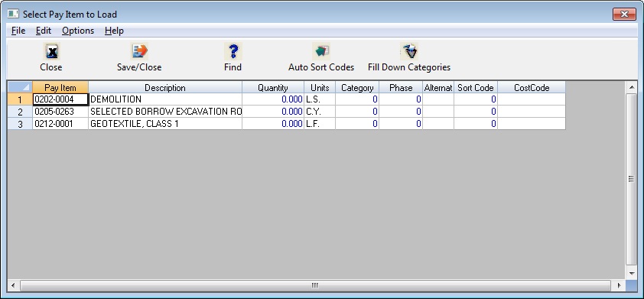Click the select-all corner cell of grid
644x299 pixels.
[x=20, y=87]
